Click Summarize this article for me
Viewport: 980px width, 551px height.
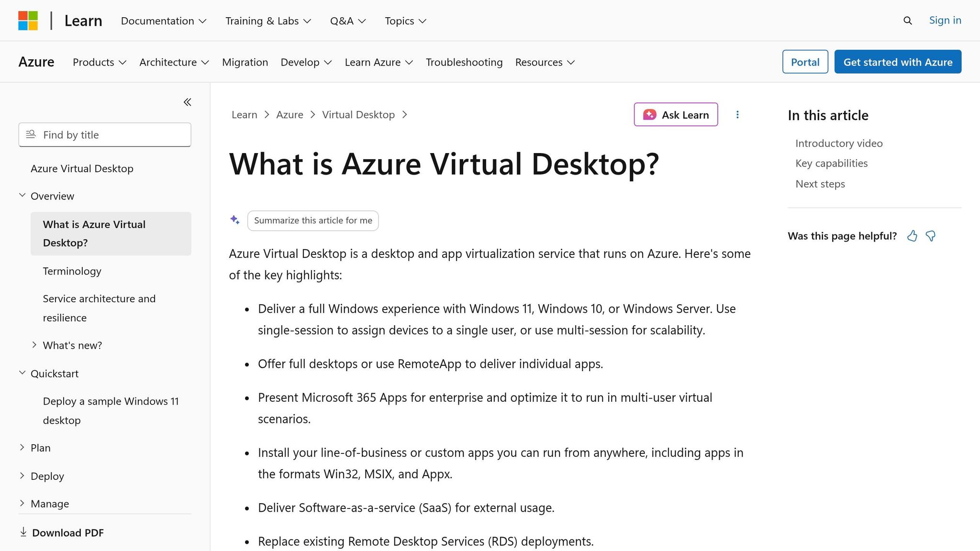[x=313, y=220]
